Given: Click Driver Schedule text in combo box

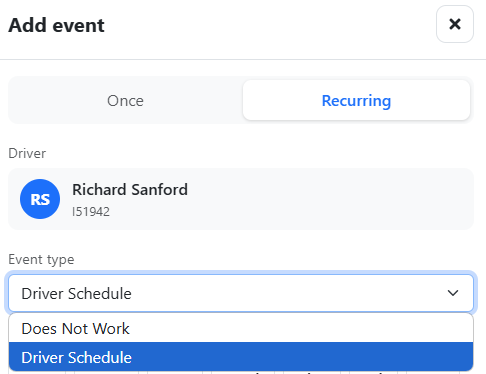Looking at the screenshot, I should pyautogui.click(x=76, y=294).
